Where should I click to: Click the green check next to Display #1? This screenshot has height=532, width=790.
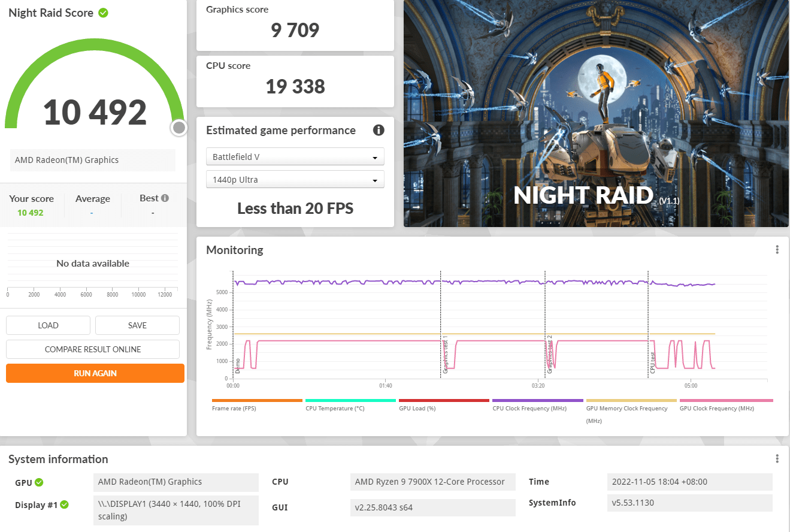pyautogui.click(x=64, y=504)
